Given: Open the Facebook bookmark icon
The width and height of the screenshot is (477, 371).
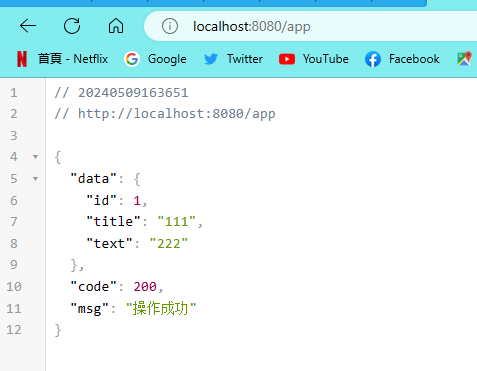Looking at the screenshot, I should pos(373,59).
